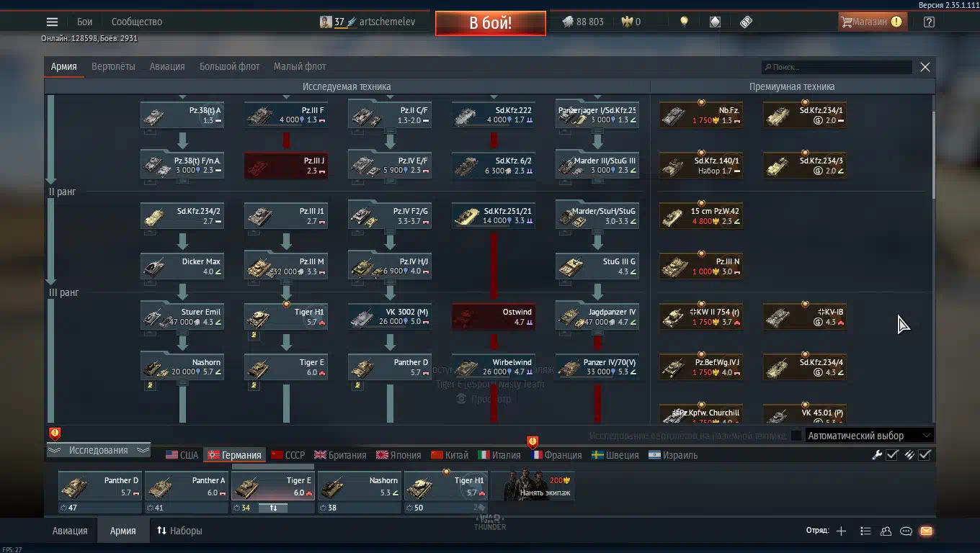The height and width of the screenshot is (553, 980).
Task: Select the premium Sd.Kfz.234/1 vehicle
Action: click(805, 115)
